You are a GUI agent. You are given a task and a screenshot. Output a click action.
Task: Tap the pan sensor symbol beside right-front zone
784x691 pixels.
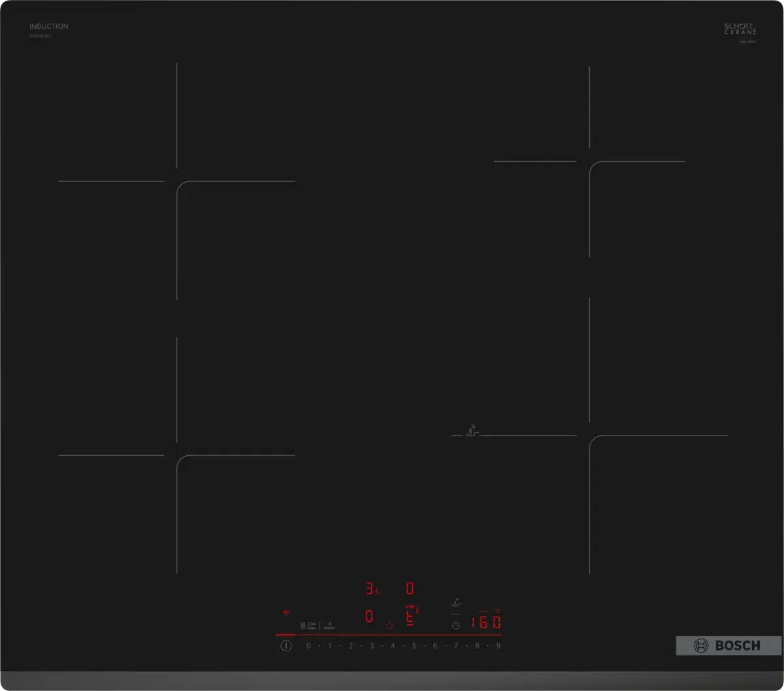471,431
